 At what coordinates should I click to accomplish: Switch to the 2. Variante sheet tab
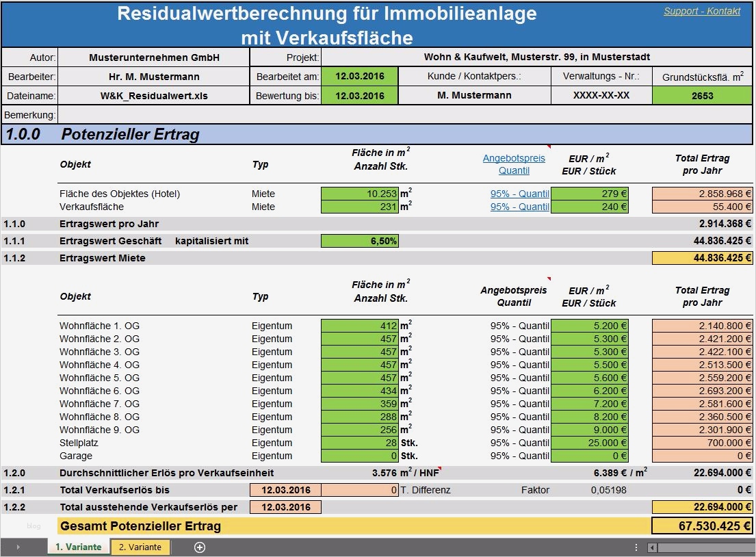coord(140,547)
